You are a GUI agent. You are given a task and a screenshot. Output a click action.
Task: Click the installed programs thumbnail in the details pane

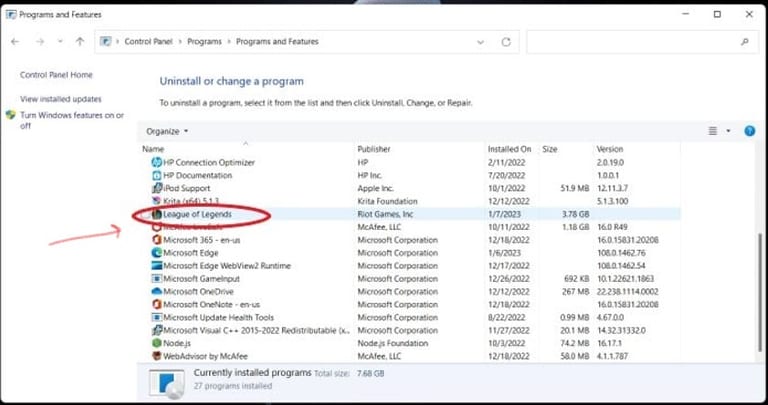click(x=167, y=383)
